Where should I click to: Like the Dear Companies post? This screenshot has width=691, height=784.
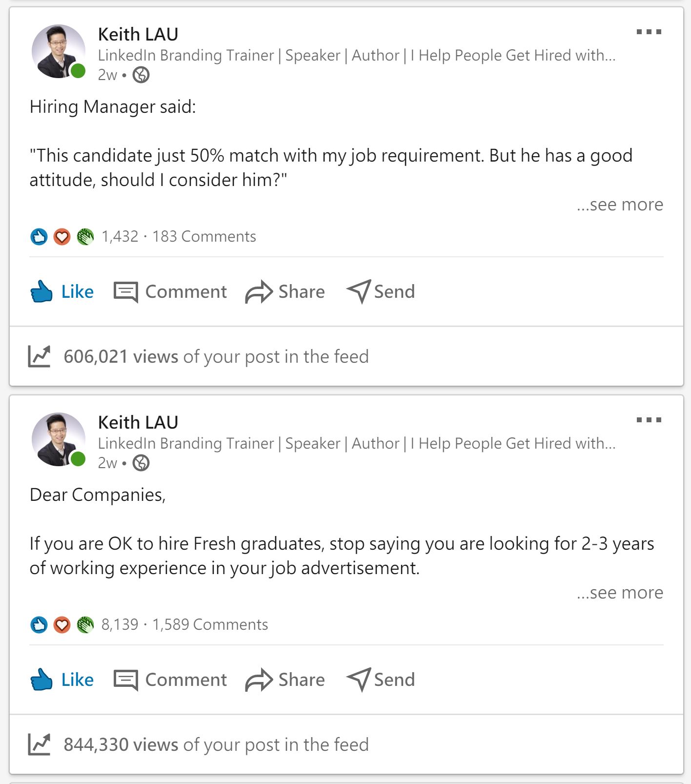click(62, 680)
